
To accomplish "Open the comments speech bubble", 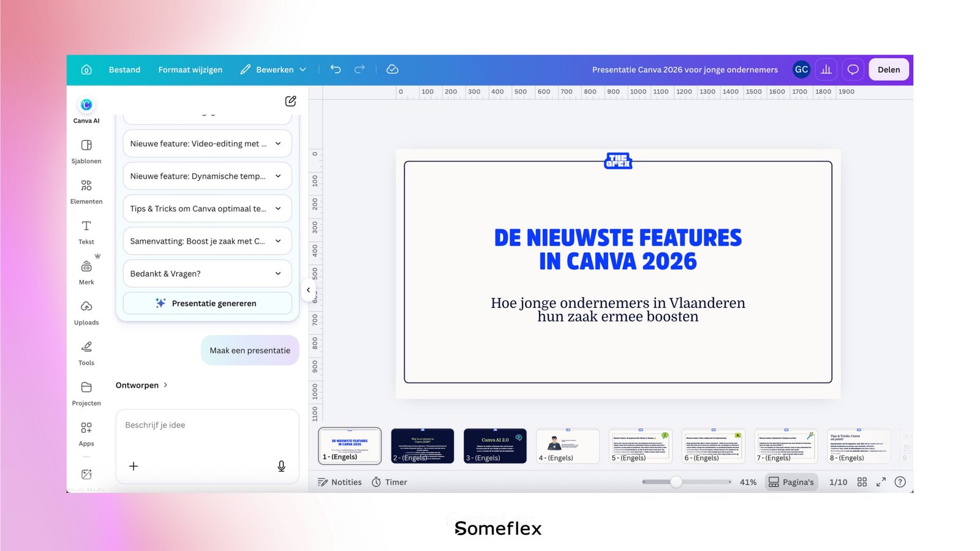I will [853, 70].
